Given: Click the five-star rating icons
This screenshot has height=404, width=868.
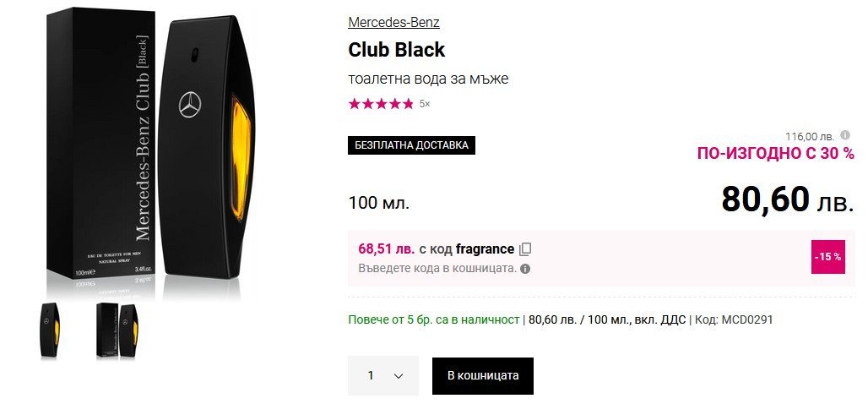Looking at the screenshot, I should point(381,104).
